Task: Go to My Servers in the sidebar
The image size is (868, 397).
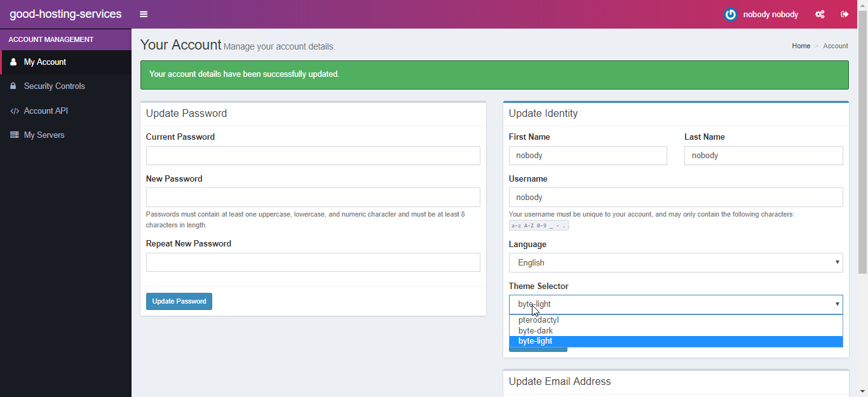Action: [x=44, y=135]
